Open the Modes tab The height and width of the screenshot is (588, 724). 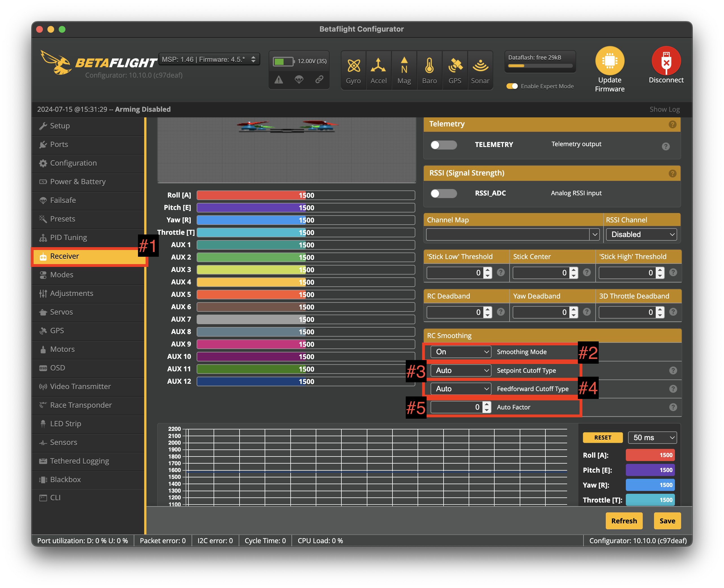[88, 275]
